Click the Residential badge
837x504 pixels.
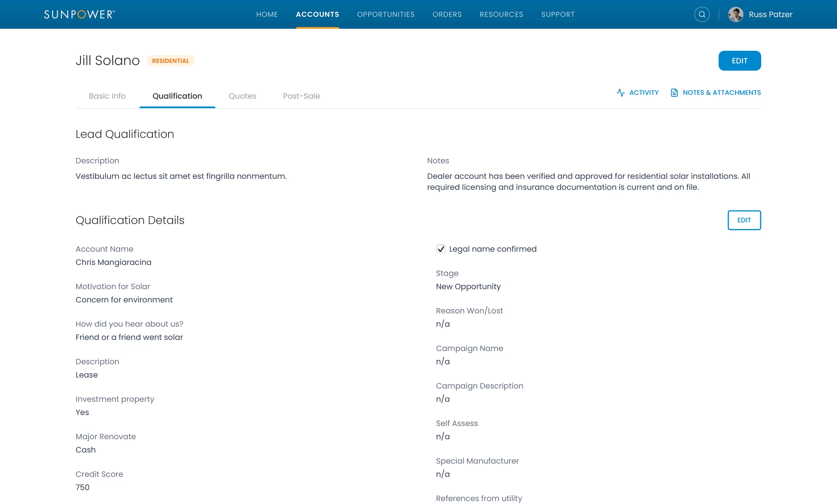tap(171, 61)
